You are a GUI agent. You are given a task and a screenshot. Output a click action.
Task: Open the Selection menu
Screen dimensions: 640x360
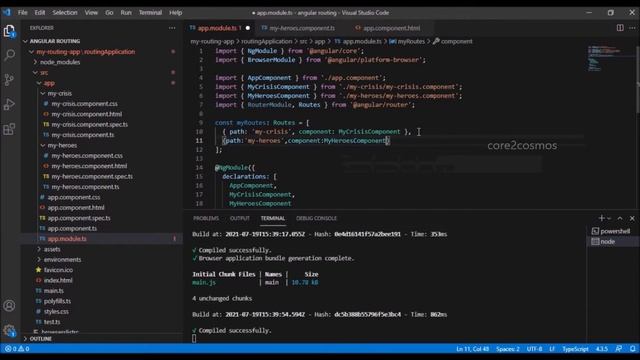click(x=64, y=13)
